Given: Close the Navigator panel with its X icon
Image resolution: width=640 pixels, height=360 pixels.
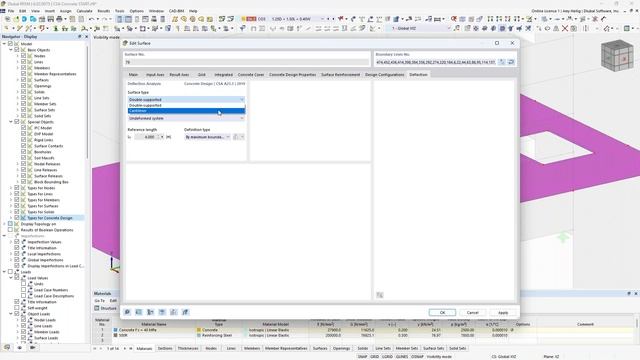Looking at the screenshot, I should 86,37.
